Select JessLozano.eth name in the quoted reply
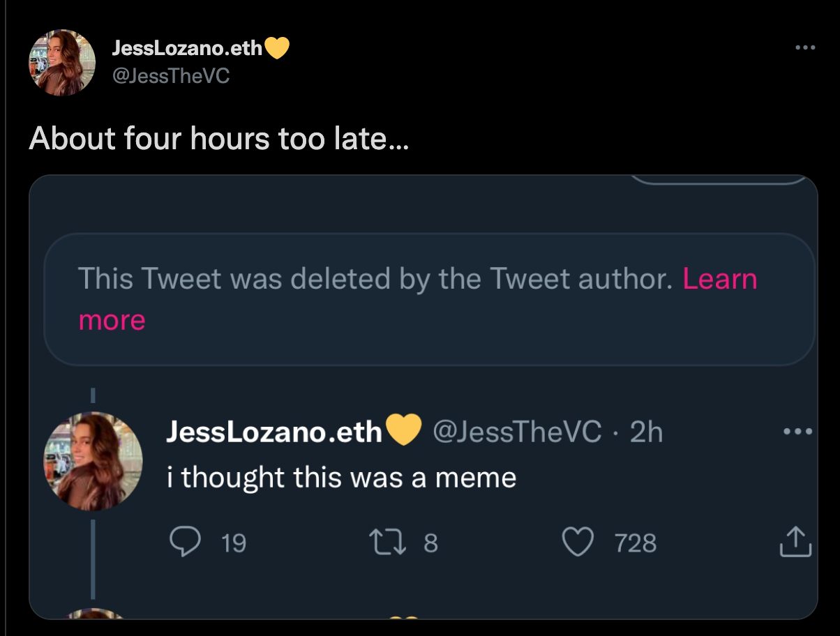Screen dimensions: 840x636 pos(273,432)
